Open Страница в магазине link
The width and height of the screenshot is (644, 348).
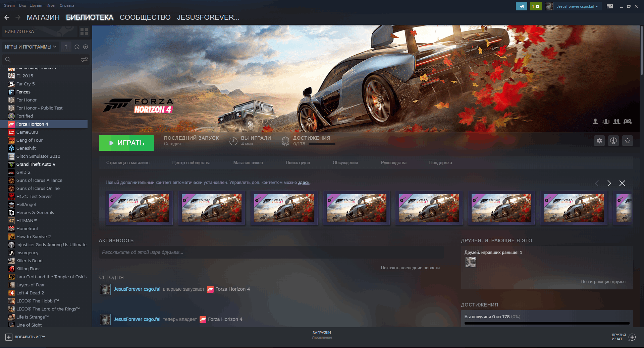pyautogui.click(x=128, y=163)
